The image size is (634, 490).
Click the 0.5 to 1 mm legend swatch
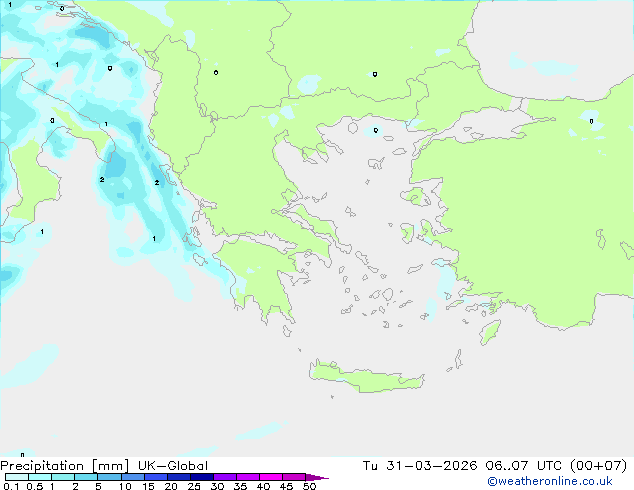coord(40,477)
